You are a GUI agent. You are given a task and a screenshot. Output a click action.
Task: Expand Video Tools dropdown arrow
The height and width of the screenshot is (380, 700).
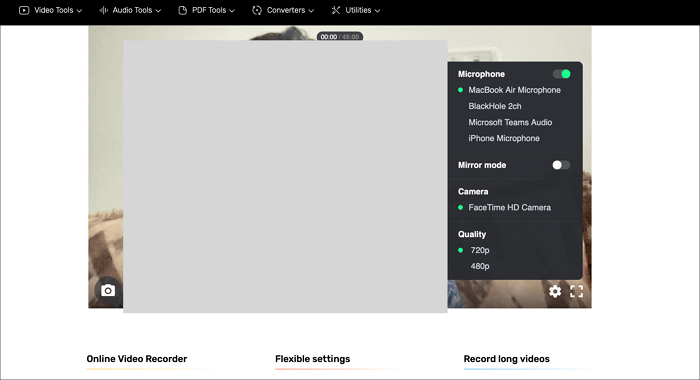click(79, 11)
